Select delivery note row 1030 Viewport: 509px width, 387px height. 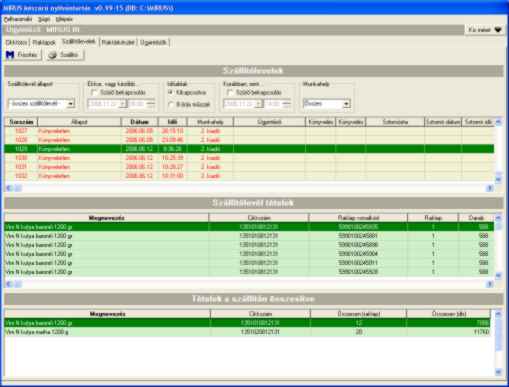click(x=249, y=158)
